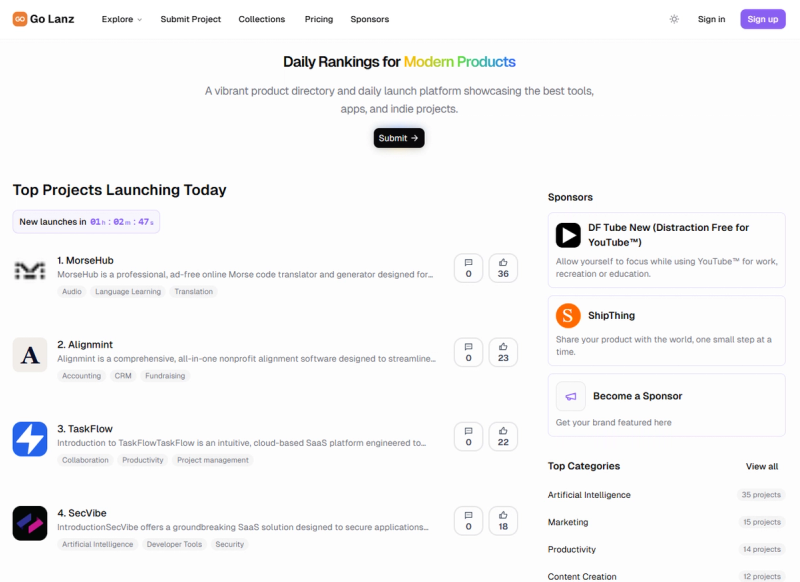Viewport: 800px width, 582px height.
Task: Click the ShipThing orange S logo
Action: click(568, 316)
